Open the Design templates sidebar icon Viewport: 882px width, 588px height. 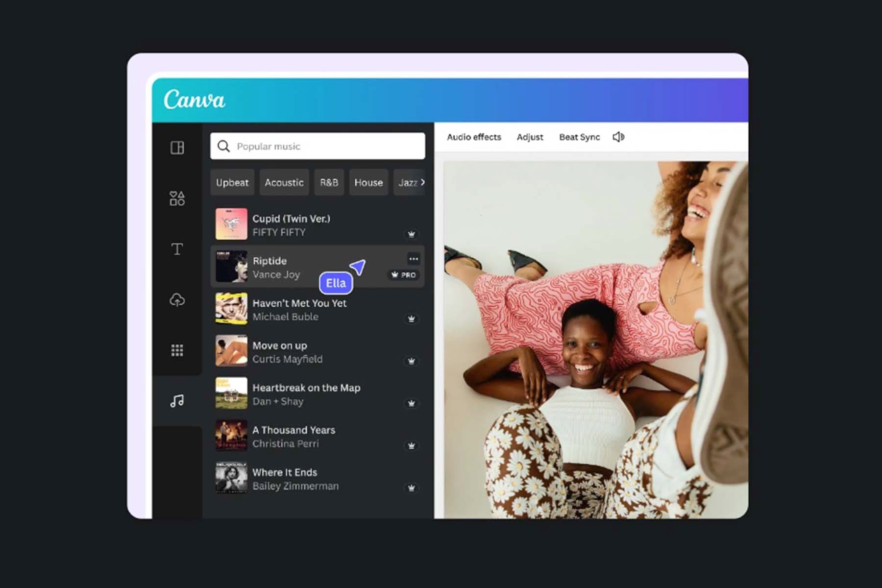177,147
